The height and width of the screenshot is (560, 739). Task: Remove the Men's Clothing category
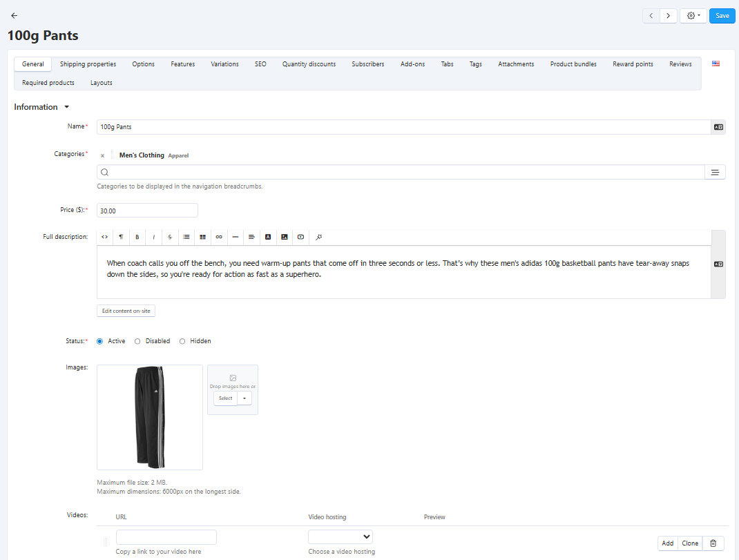(x=102, y=155)
